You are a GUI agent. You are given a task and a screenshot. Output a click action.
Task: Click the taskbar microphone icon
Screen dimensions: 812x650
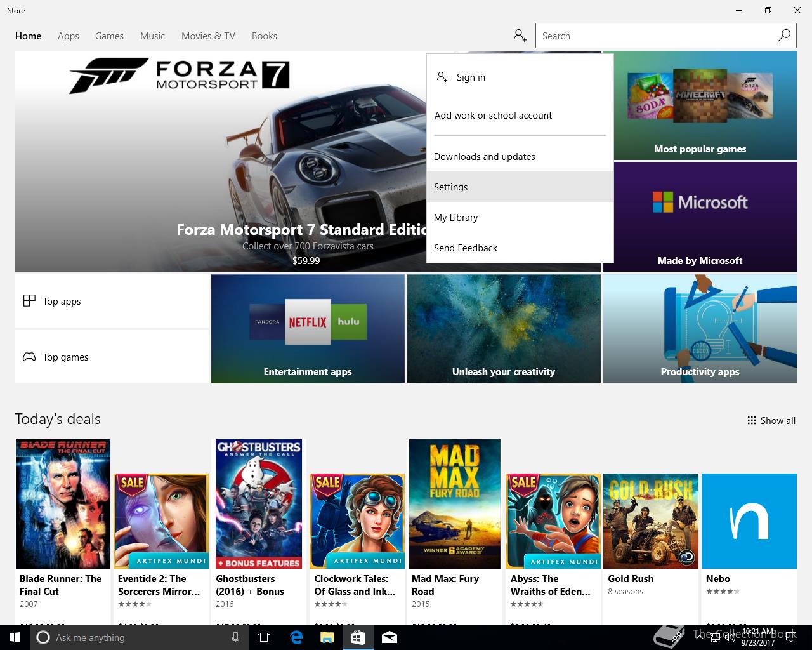[x=235, y=637]
